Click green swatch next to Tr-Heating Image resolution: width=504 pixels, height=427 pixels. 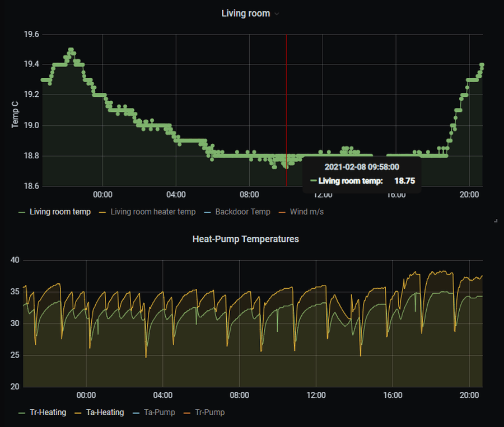[x=22, y=413]
